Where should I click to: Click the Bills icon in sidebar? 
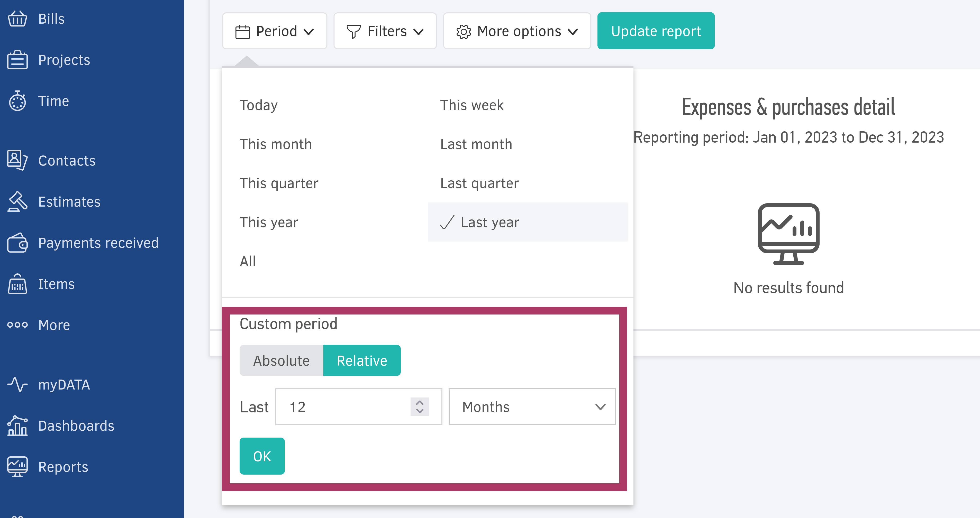click(17, 19)
